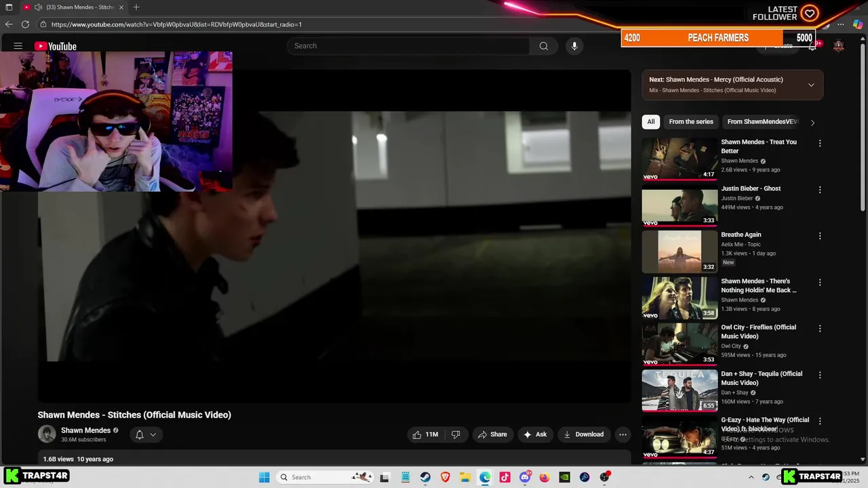Screen dimensions: 868x488
Task: Open Owl City Fireflies title link
Action: 758,331
